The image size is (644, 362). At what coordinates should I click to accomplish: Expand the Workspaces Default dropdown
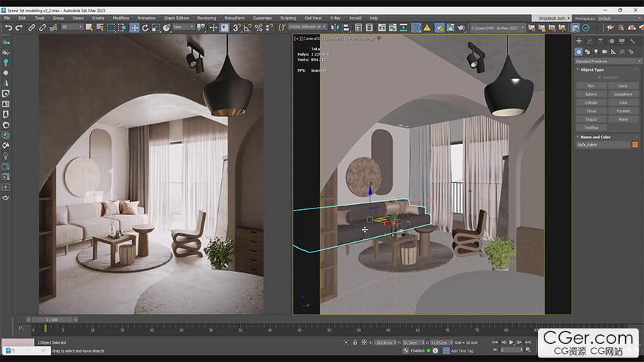615,18
